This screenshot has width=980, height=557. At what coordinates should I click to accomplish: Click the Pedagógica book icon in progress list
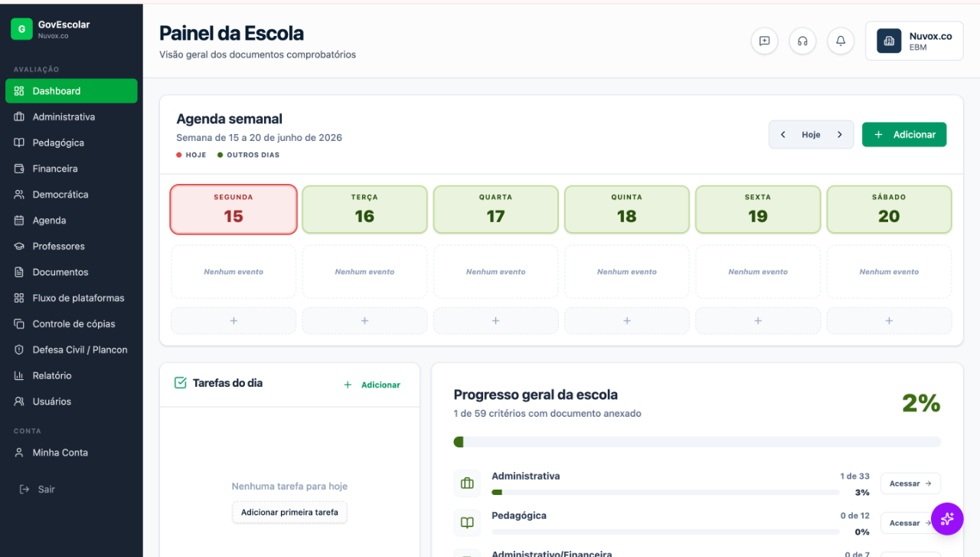point(467,523)
